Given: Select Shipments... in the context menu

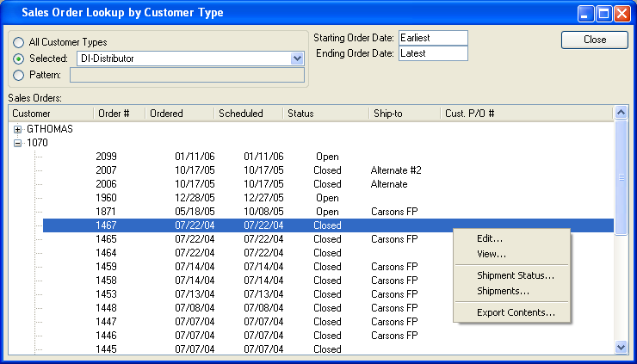Looking at the screenshot, I should pyautogui.click(x=503, y=292).
